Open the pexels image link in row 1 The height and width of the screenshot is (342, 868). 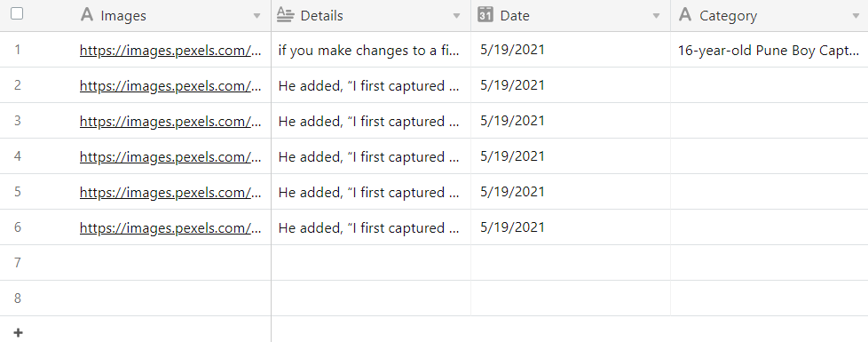(170, 51)
